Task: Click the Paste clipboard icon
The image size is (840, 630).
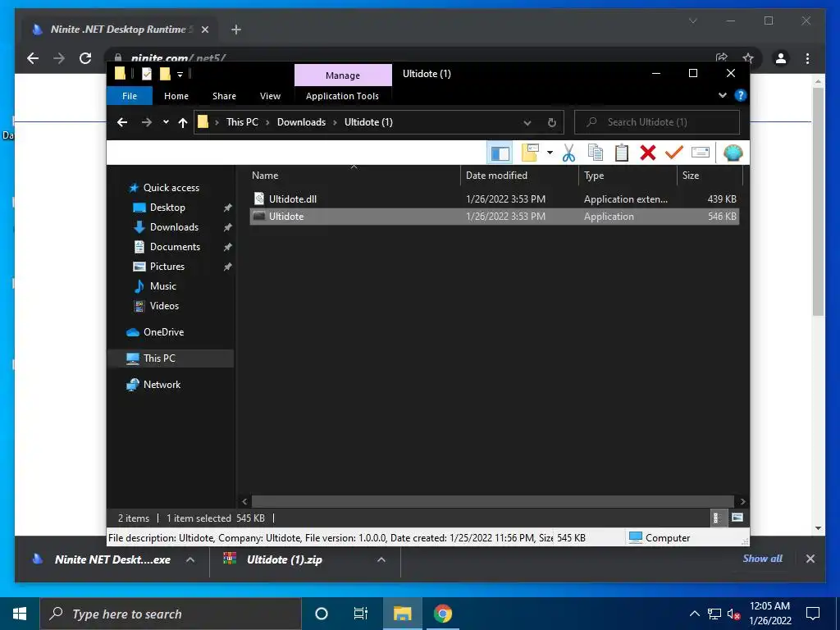Action: (x=622, y=153)
